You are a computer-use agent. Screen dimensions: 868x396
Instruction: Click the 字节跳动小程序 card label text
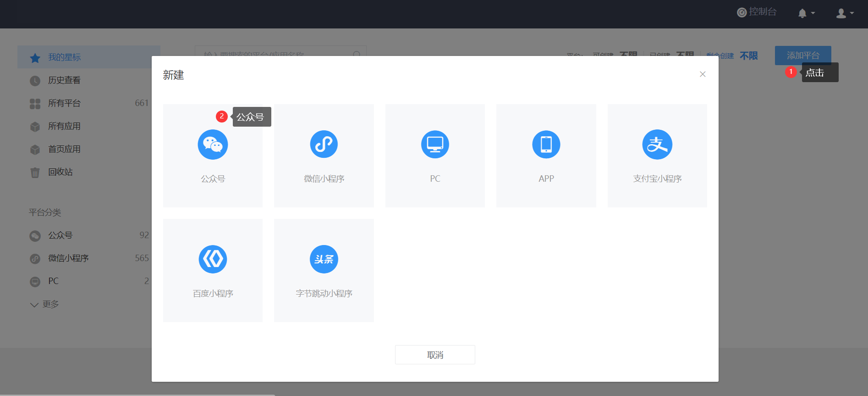pyautogui.click(x=324, y=293)
